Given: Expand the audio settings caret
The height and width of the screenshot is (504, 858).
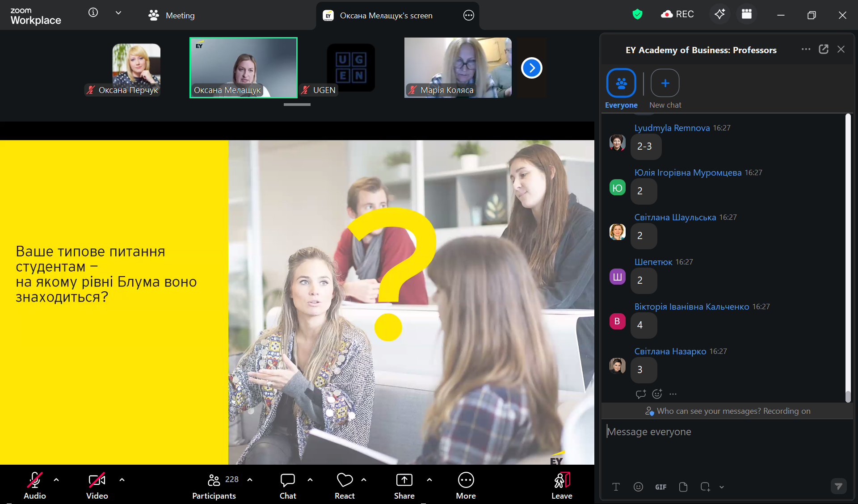Looking at the screenshot, I should coord(56,479).
